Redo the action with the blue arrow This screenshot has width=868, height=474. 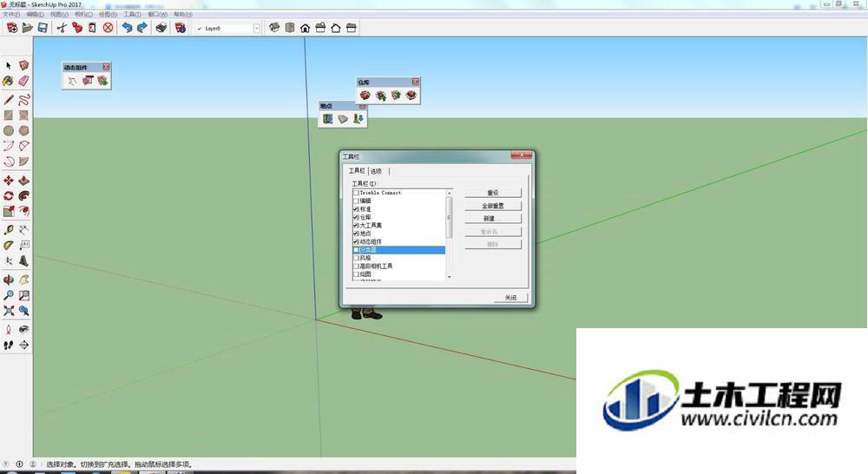click(x=142, y=28)
